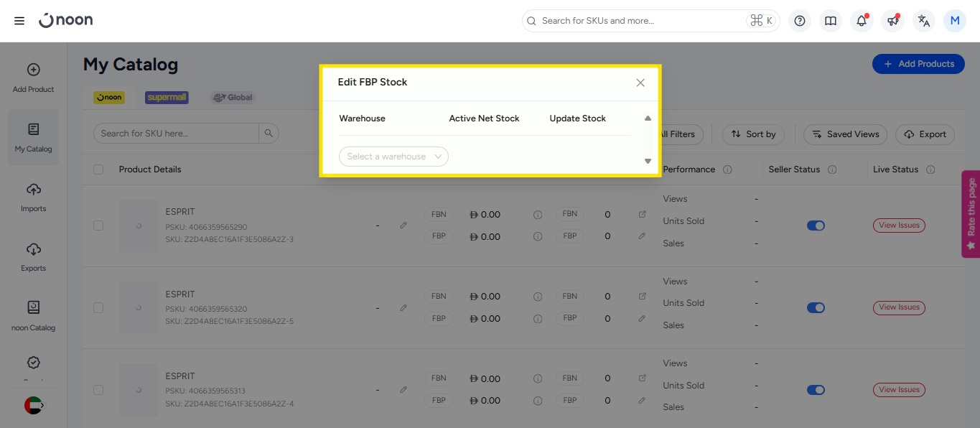Click the SKU search magnifier button
980x428 pixels.
(269, 133)
